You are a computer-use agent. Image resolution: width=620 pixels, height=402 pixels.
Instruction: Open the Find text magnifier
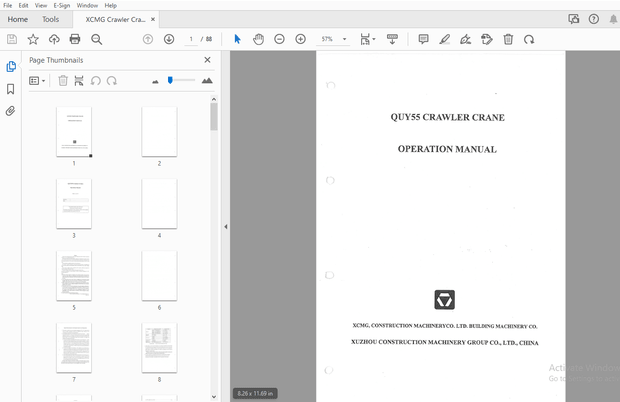[x=96, y=39]
